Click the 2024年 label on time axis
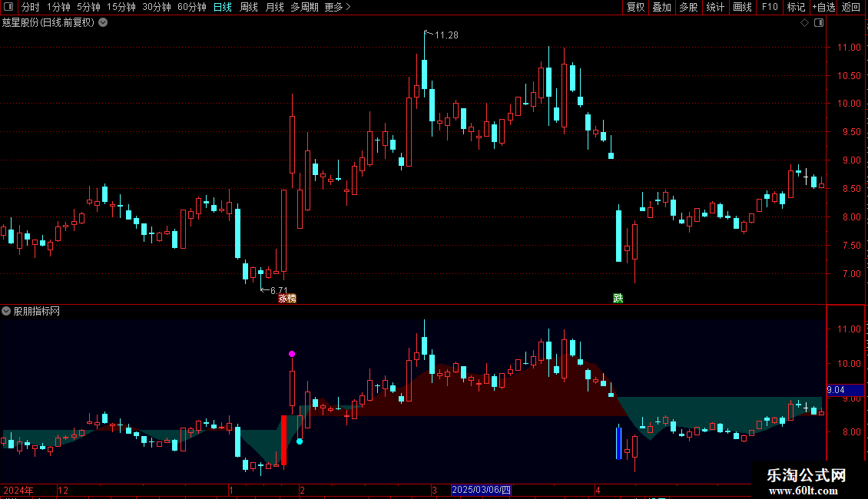The image size is (868, 499). [18, 490]
